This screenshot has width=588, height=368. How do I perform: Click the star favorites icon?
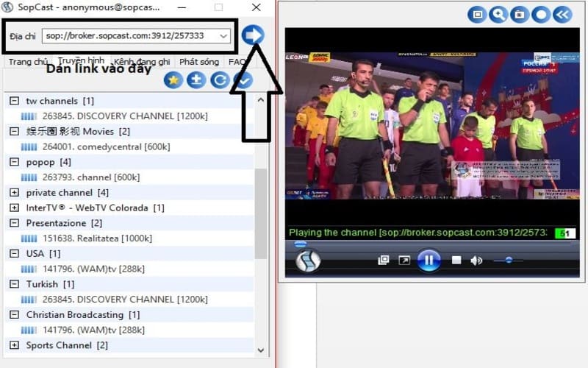(173, 80)
